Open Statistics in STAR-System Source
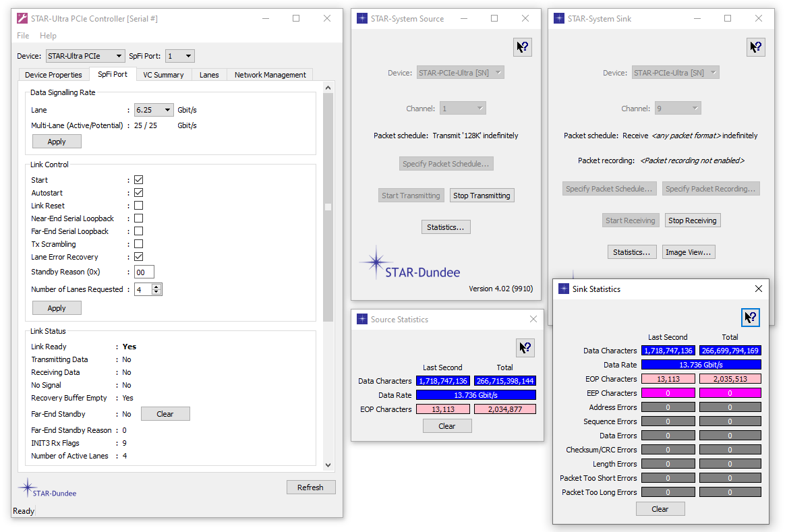The width and height of the screenshot is (785, 532). point(446,227)
